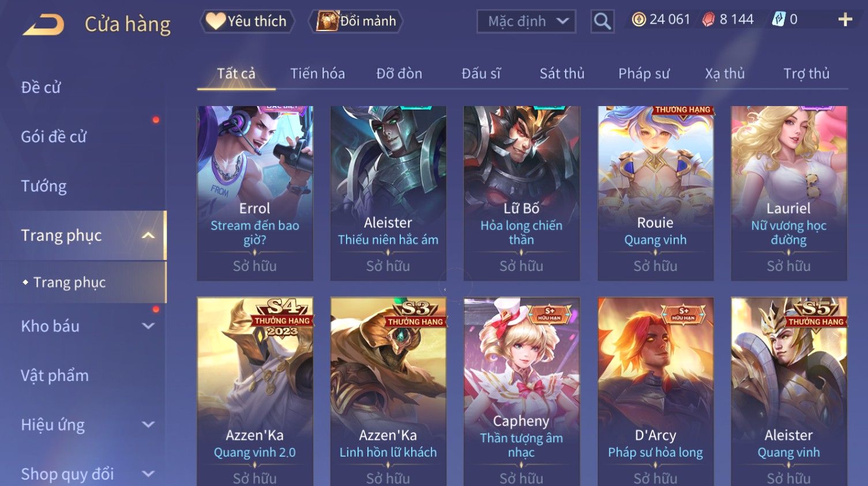
Task: Expand Shop quy đổi sidebar section
Action: coord(148,474)
